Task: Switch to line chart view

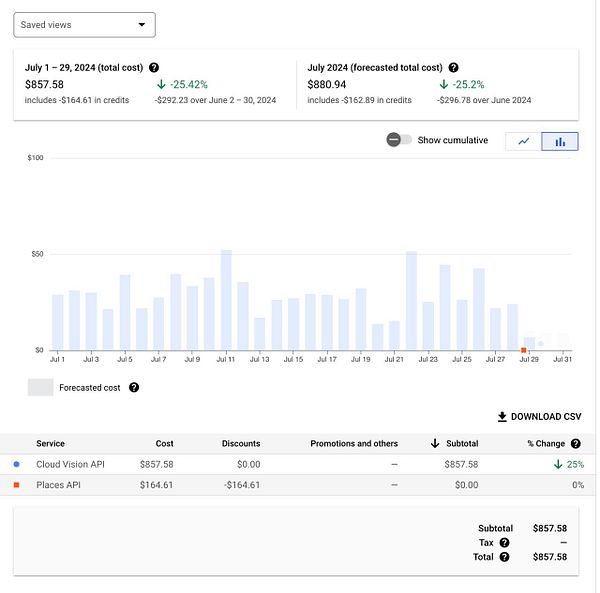Action: [523, 141]
